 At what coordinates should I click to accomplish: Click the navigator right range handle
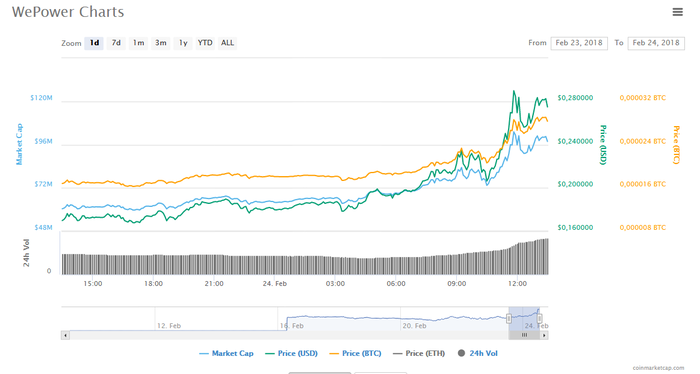(539, 319)
